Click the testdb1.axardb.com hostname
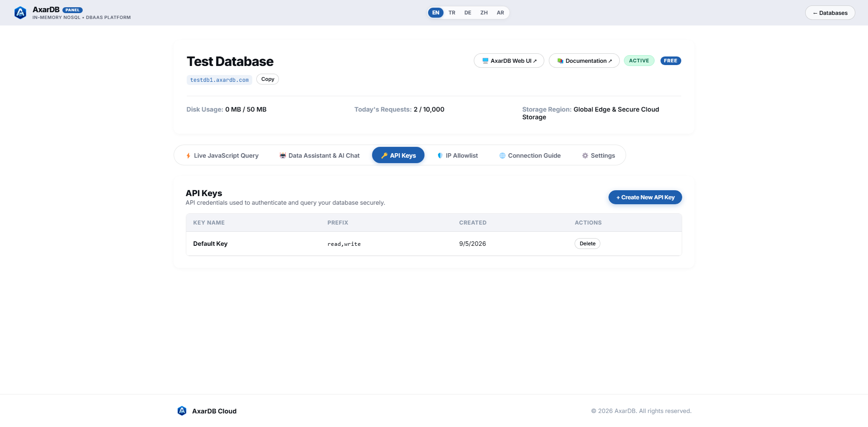This screenshot has width=868, height=427. click(x=219, y=80)
